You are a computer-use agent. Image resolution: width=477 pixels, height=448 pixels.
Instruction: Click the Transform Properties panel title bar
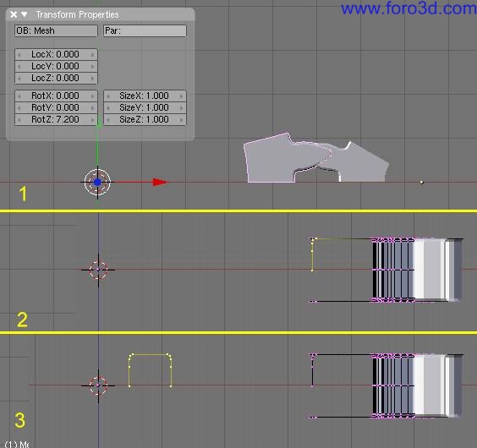tap(100, 14)
